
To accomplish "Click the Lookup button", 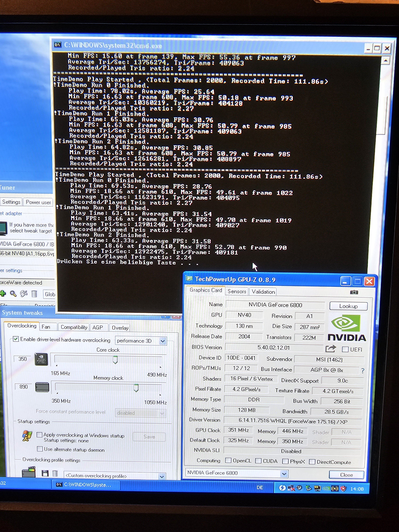I will 348,306.
